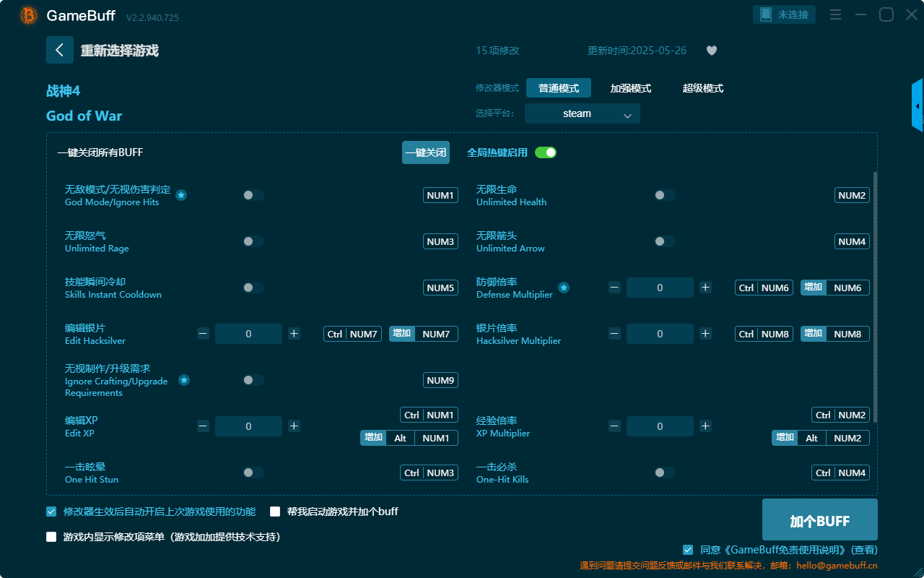Screen dimensions: 924x578
Task: Open the steam platform dropdown
Action: pos(583,113)
